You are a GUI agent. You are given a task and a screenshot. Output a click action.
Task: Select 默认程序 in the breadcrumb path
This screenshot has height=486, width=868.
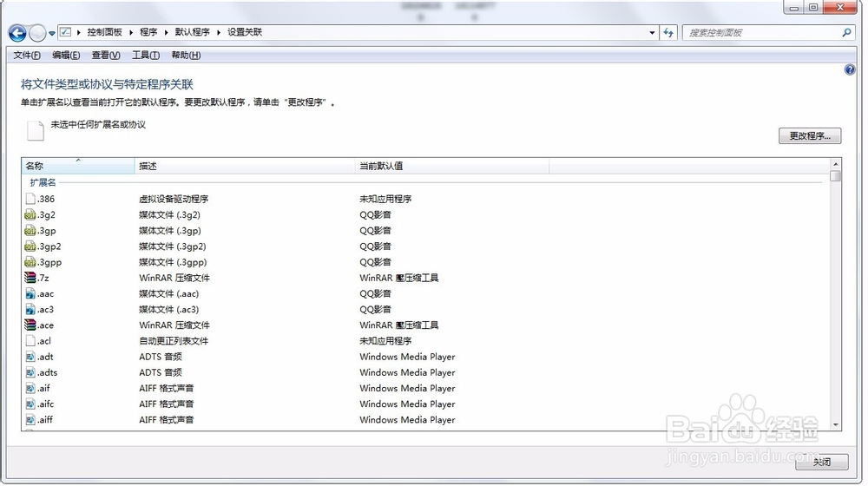coord(193,32)
